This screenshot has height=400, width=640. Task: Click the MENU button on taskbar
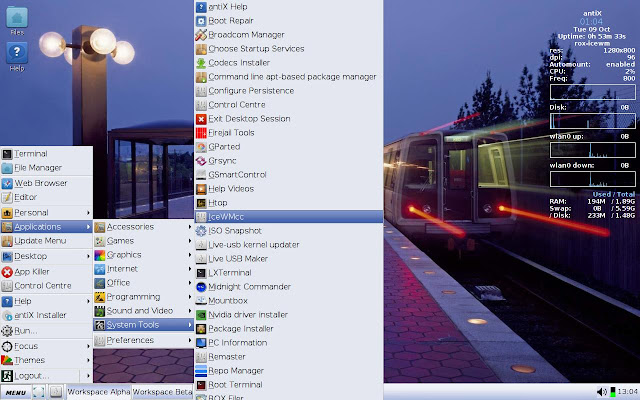click(16, 392)
